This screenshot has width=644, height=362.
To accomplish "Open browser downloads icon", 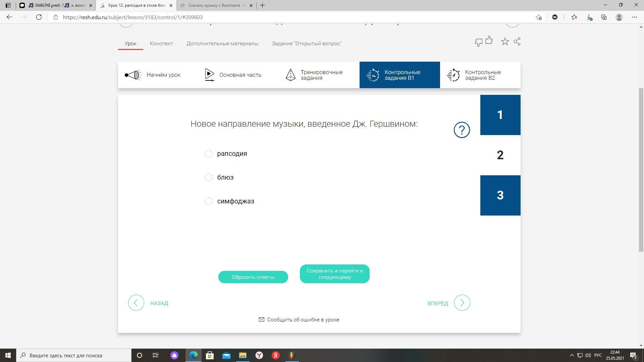I will 589,17.
